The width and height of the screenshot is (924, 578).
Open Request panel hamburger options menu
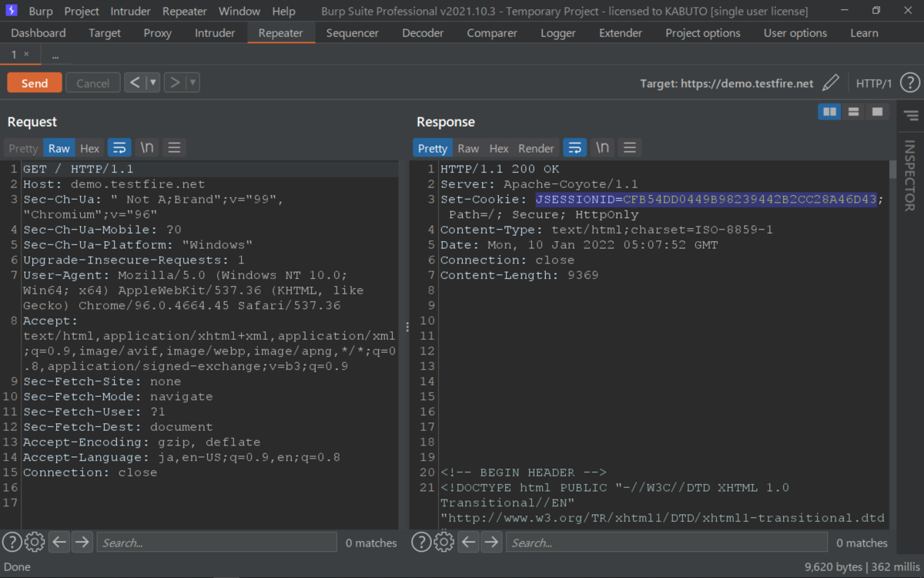click(x=174, y=148)
